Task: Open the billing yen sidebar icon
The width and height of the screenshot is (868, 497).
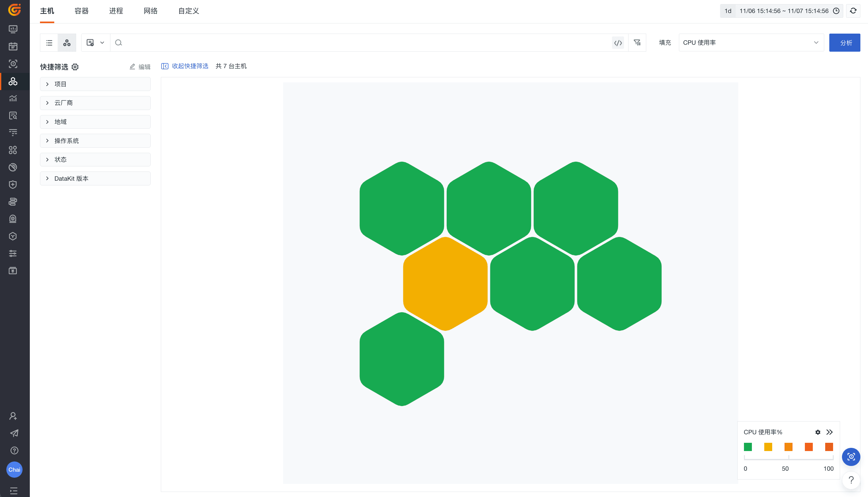Action: click(13, 271)
